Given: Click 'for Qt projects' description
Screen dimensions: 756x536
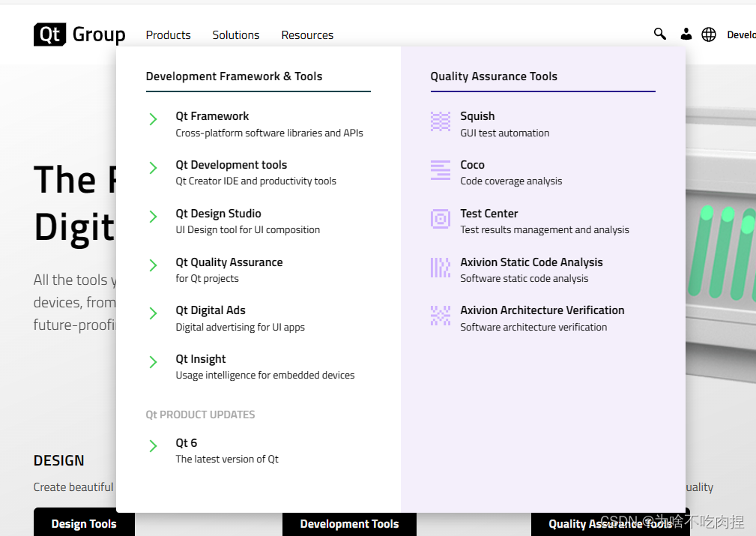Looking at the screenshot, I should tap(207, 278).
